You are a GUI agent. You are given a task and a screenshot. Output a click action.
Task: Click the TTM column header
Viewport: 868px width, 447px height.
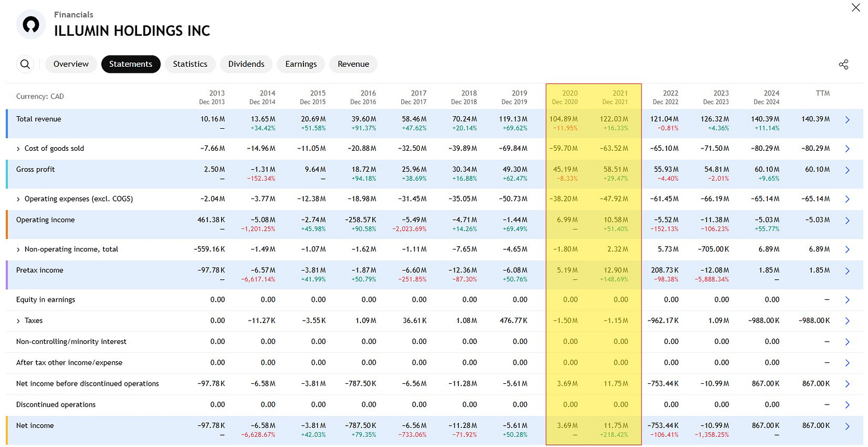click(x=823, y=94)
